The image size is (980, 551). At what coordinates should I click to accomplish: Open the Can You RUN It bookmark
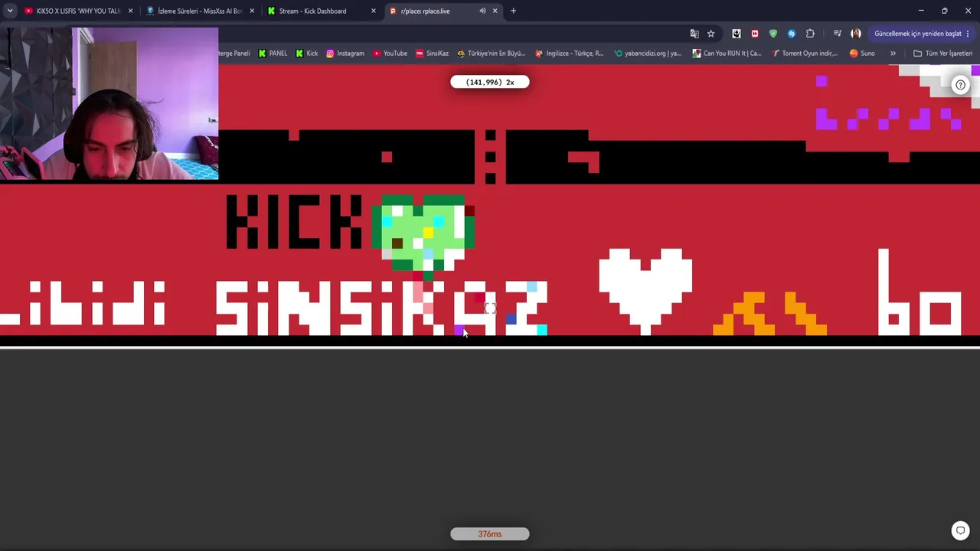(x=727, y=54)
